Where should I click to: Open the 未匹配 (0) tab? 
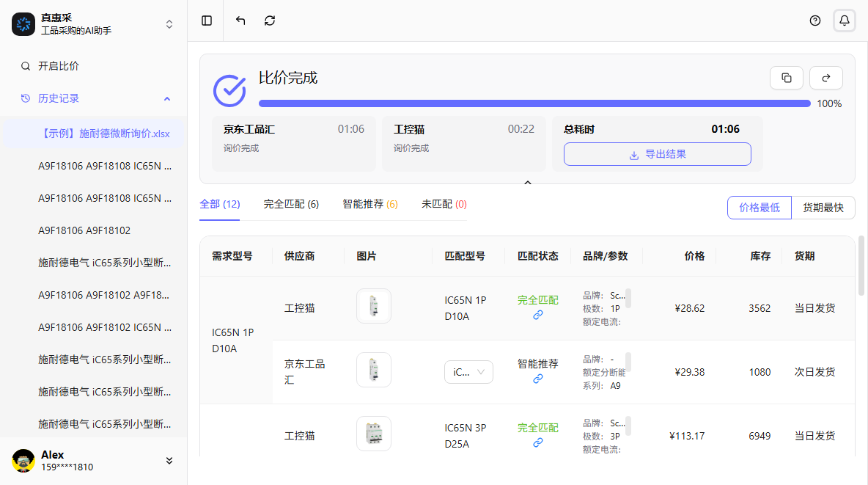point(443,204)
